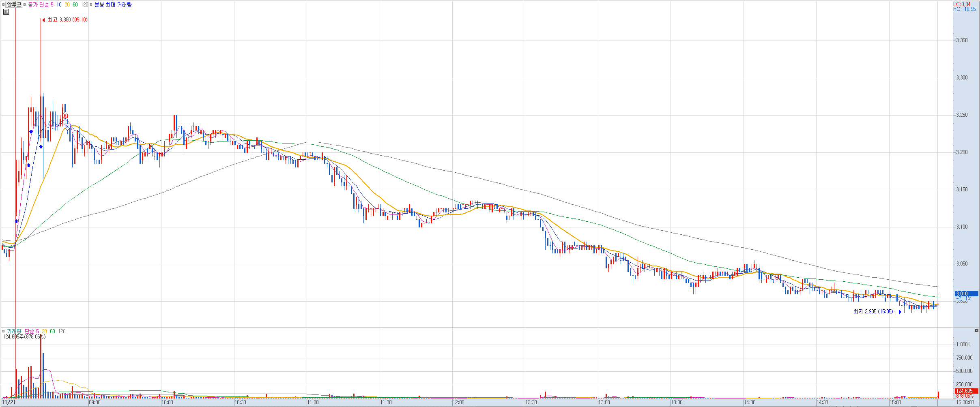
Task: Click the LC:0.84 value in price axis
Action: point(962,4)
